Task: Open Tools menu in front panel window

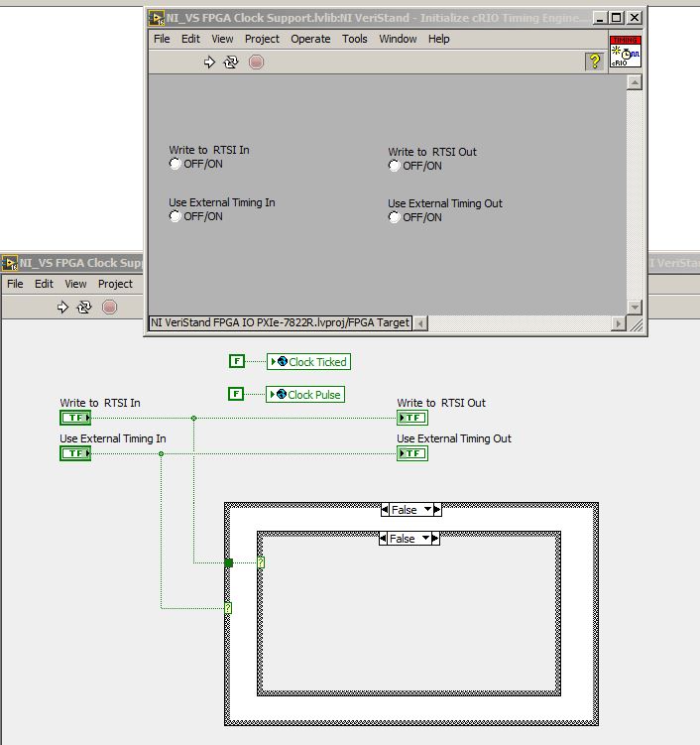Action: pos(355,39)
